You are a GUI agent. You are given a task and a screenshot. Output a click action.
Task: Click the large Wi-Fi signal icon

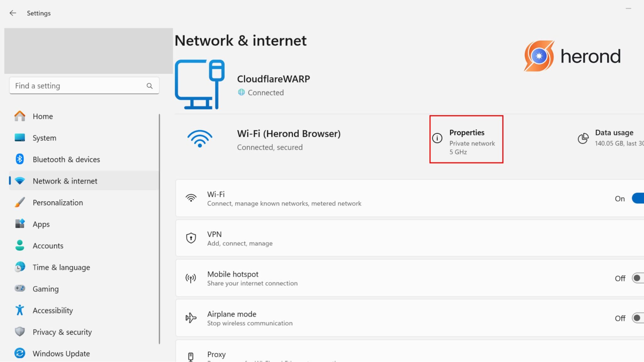pyautogui.click(x=200, y=139)
